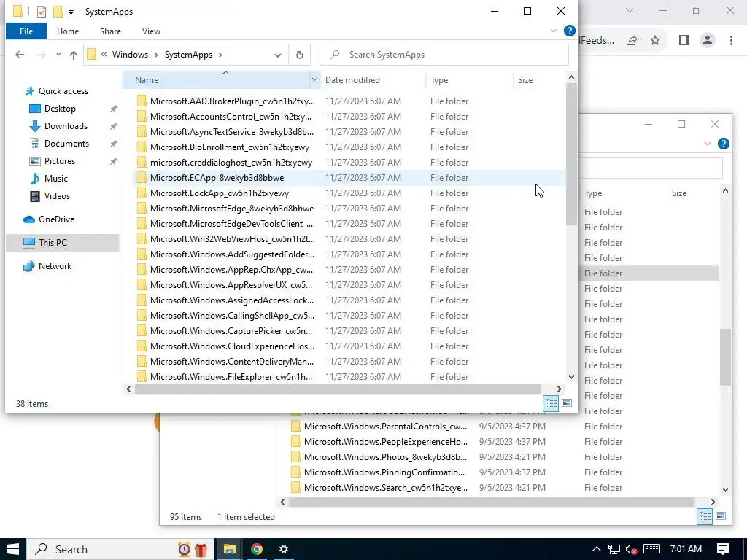Switch to details view layout icon in SystemApps
The height and width of the screenshot is (560, 747).
(x=551, y=403)
